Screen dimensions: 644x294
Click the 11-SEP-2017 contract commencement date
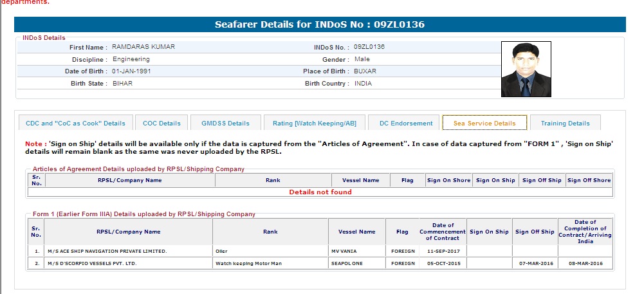[x=442, y=251]
